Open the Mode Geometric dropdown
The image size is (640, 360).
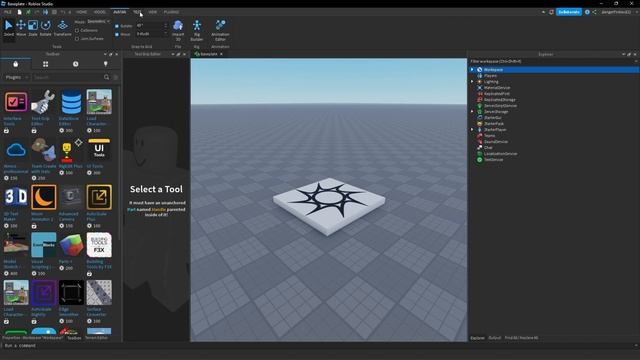[x=98, y=21]
